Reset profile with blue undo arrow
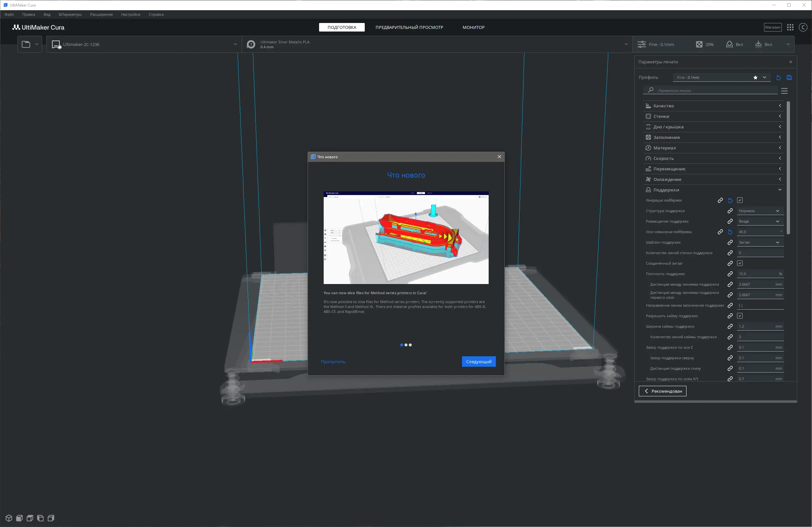The image size is (812, 527). pos(778,78)
